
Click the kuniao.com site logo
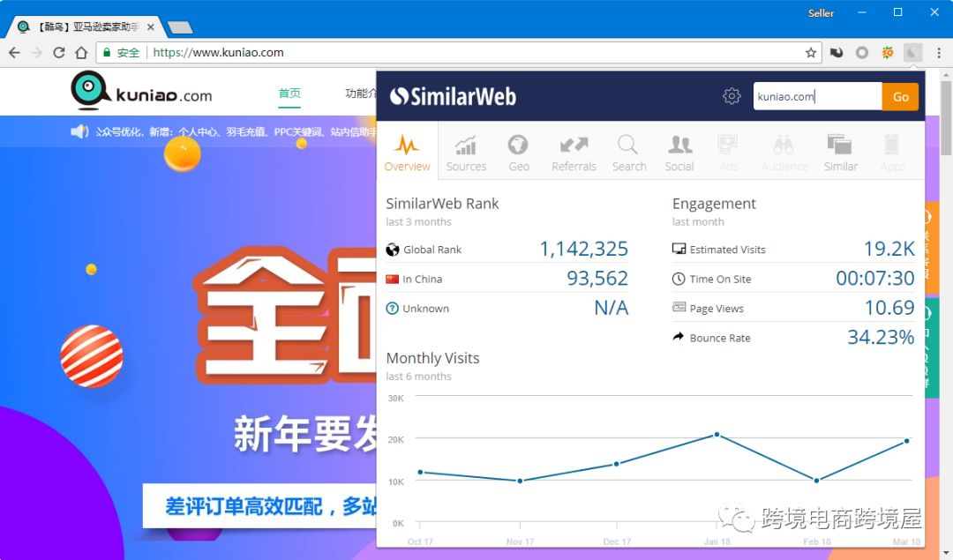tap(141, 91)
